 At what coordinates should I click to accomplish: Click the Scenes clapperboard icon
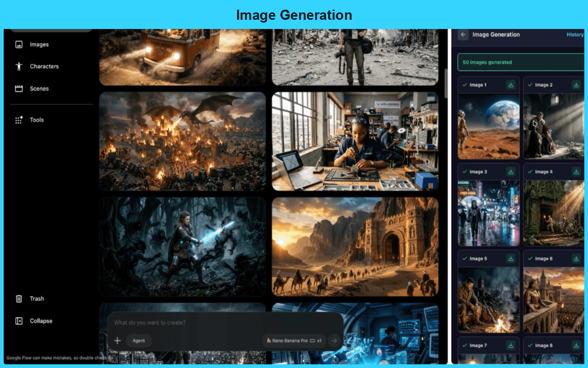19,88
